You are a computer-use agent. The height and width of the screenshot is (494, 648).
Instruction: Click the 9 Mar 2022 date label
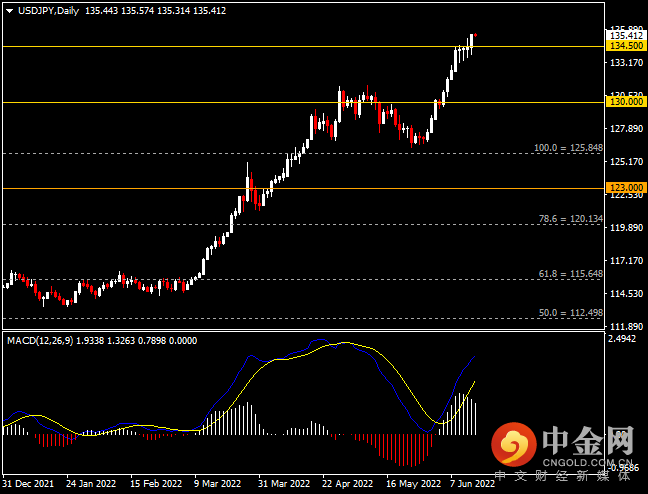(x=217, y=484)
